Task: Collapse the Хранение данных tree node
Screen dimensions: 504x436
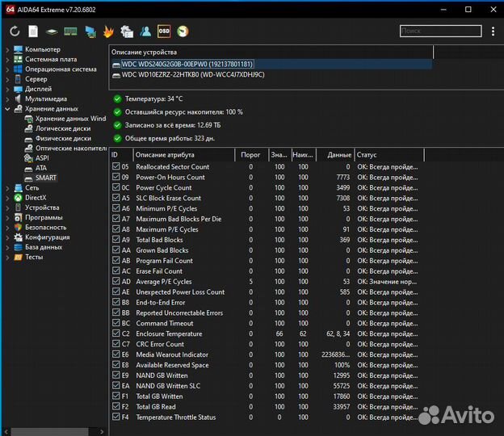Action: [7, 108]
